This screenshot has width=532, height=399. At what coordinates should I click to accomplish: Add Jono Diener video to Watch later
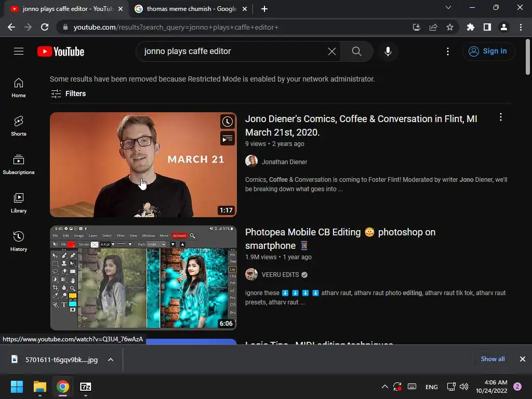click(x=228, y=122)
